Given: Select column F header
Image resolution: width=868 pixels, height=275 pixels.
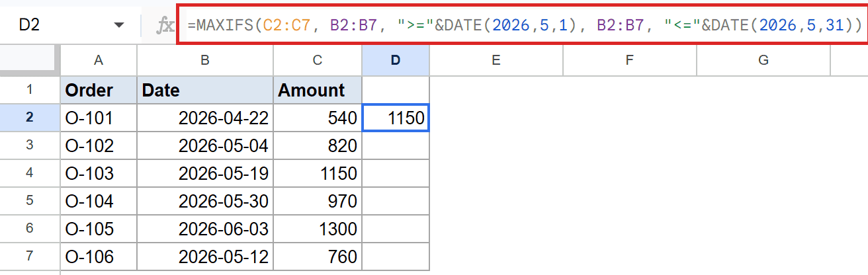Looking at the screenshot, I should [x=629, y=60].
